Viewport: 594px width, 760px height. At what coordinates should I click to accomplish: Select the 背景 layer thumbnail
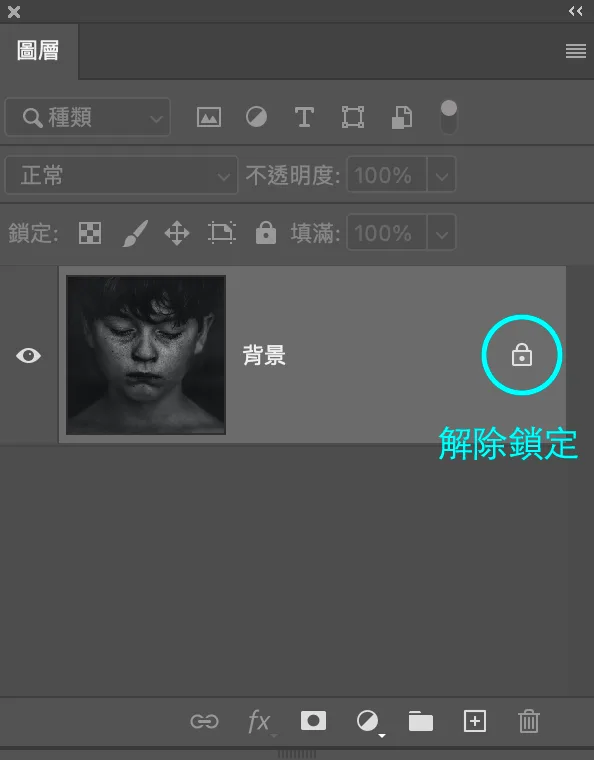(146, 355)
